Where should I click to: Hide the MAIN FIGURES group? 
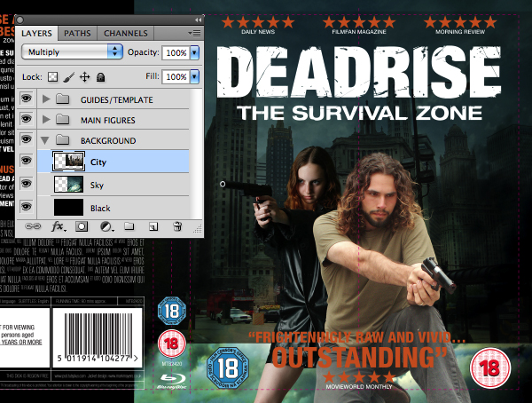coord(27,119)
